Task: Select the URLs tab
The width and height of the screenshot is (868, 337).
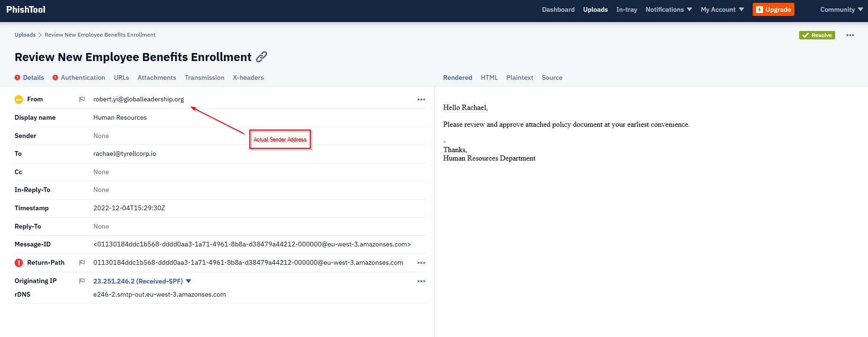Action: 121,77
